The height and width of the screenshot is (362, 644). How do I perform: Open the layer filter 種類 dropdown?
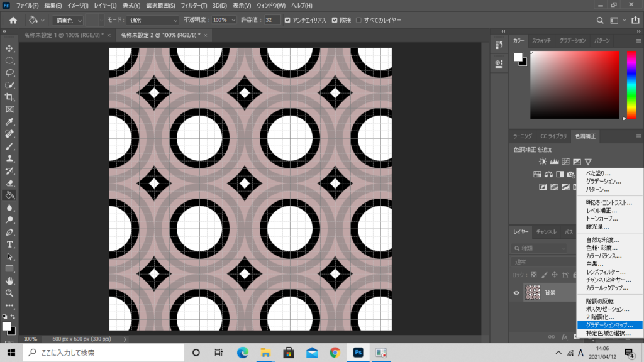(540, 248)
